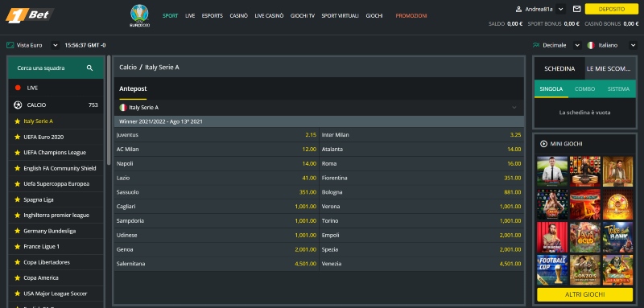
Task: Click the ALTRI GIOCHI button
Action: point(585,294)
